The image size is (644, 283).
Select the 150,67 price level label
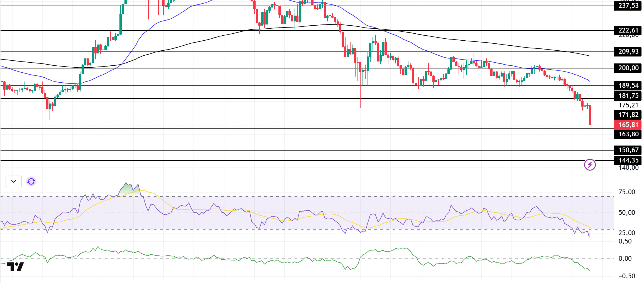628,150
